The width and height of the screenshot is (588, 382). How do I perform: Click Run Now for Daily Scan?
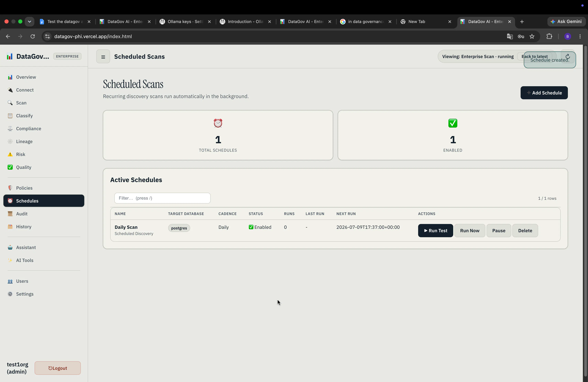pos(470,231)
